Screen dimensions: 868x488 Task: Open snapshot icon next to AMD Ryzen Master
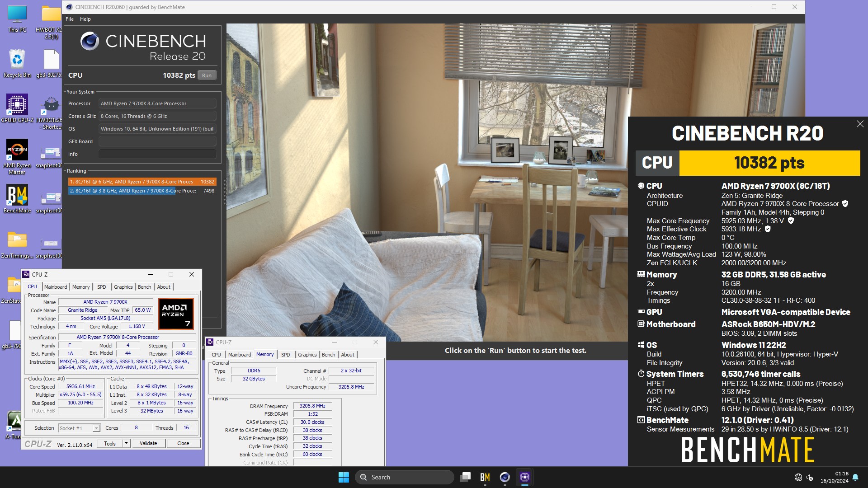(x=50, y=156)
